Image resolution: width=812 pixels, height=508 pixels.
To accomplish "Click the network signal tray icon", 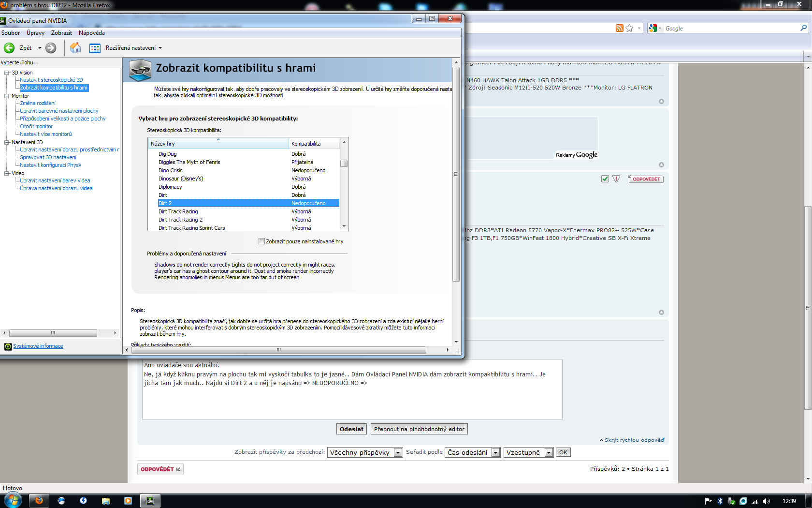I will [755, 501].
